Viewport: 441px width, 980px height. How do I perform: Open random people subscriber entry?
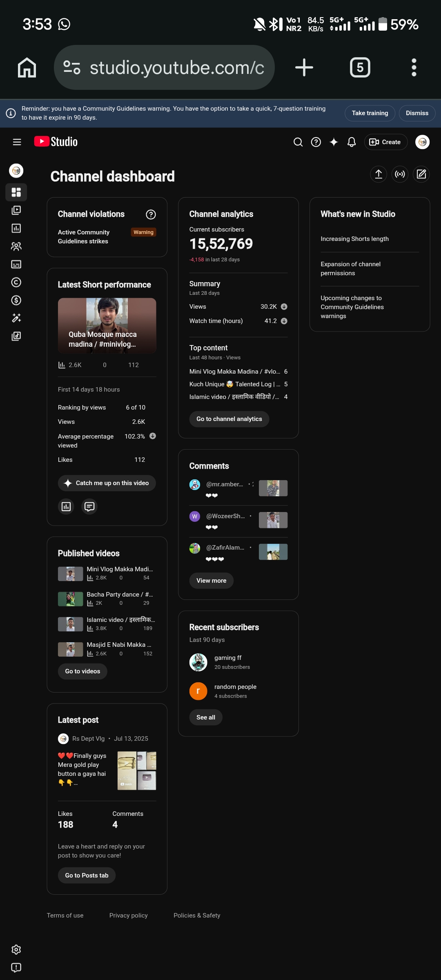coord(238,691)
